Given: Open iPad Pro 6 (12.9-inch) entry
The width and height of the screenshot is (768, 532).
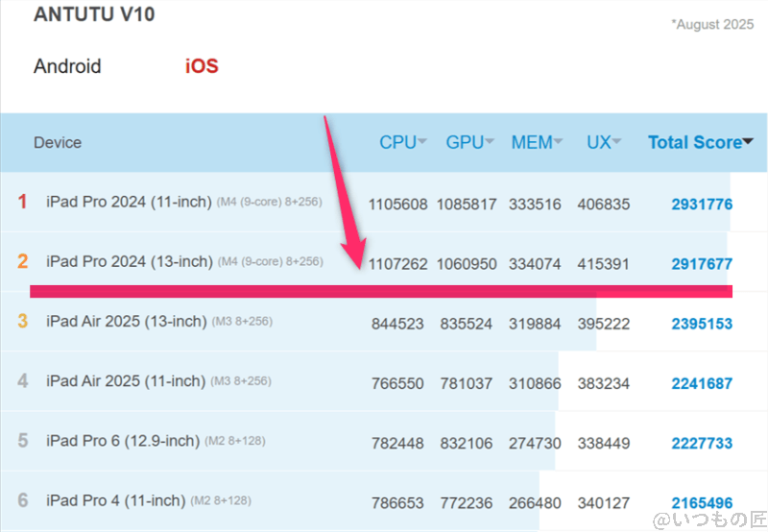Looking at the screenshot, I should click(123, 441).
